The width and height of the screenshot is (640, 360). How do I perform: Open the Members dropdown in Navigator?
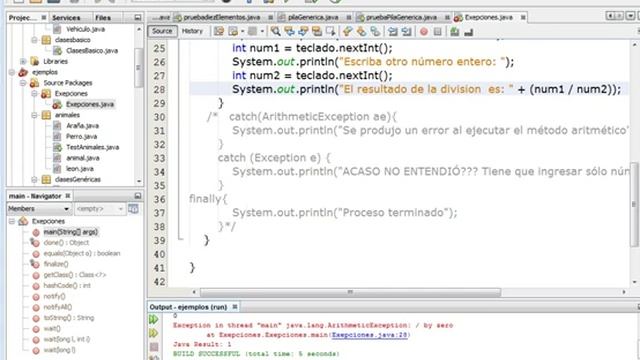39,209
